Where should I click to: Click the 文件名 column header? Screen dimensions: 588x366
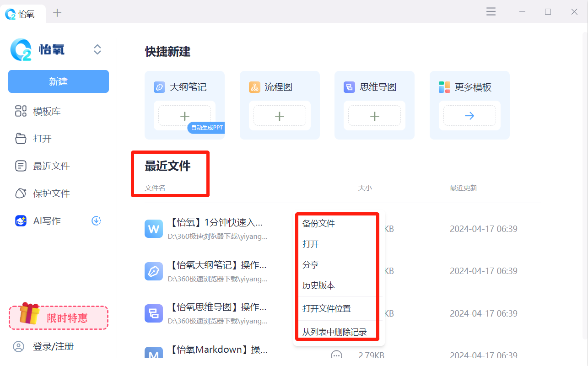(155, 188)
